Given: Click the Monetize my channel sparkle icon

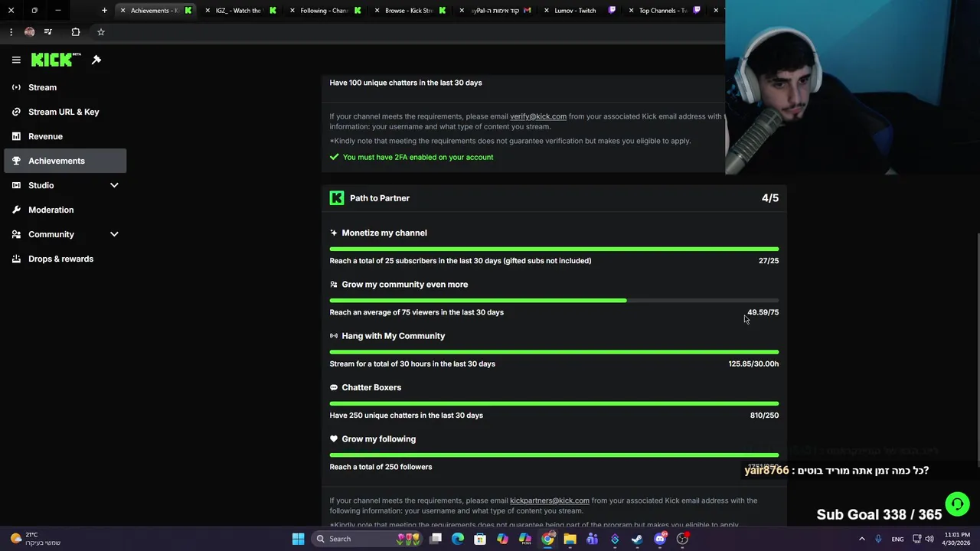Looking at the screenshot, I should [x=334, y=233].
